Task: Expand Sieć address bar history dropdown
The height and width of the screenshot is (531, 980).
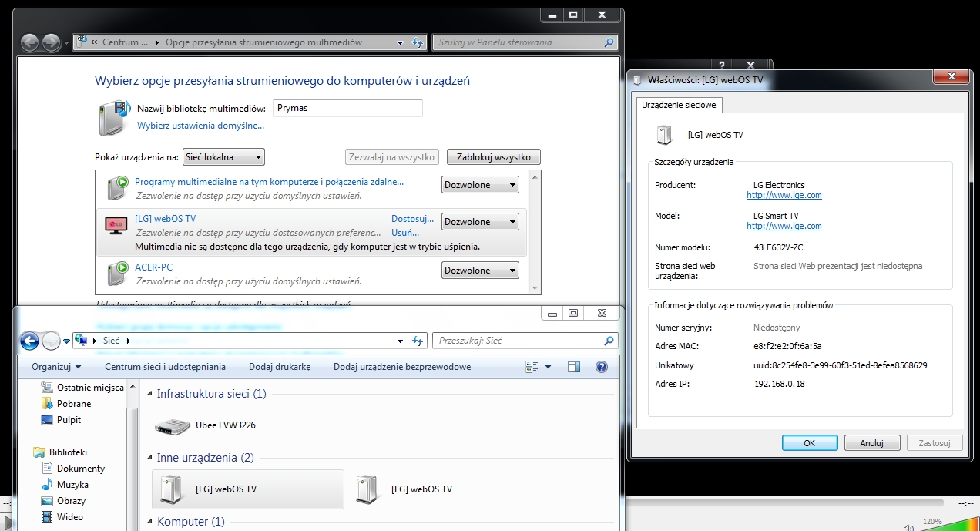Action: tap(400, 341)
